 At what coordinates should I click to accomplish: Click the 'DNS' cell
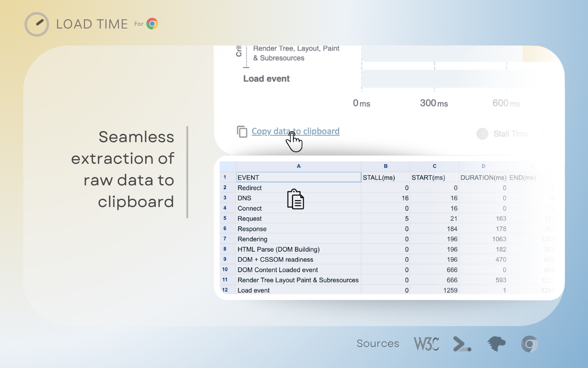pos(299,198)
